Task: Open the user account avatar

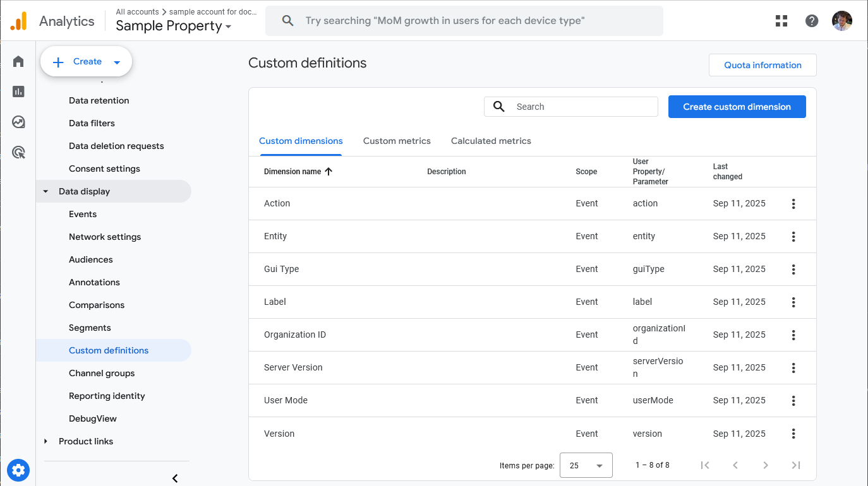Action: click(842, 21)
